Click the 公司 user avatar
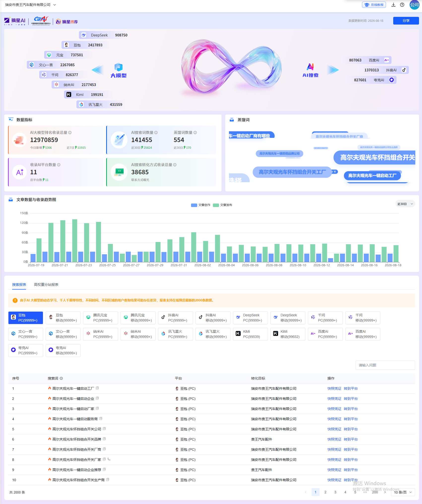422x504 pixels. [x=414, y=5]
